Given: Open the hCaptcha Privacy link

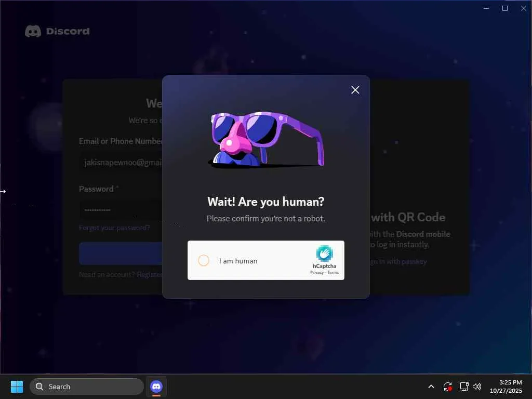Looking at the screenshot, I should click(x=316, y=272).
